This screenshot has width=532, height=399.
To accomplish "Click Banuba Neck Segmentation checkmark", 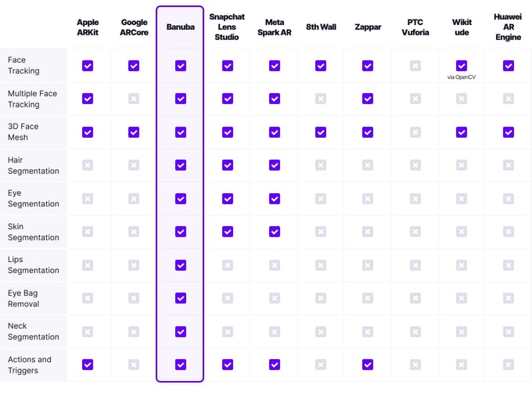I will [181, 331].
